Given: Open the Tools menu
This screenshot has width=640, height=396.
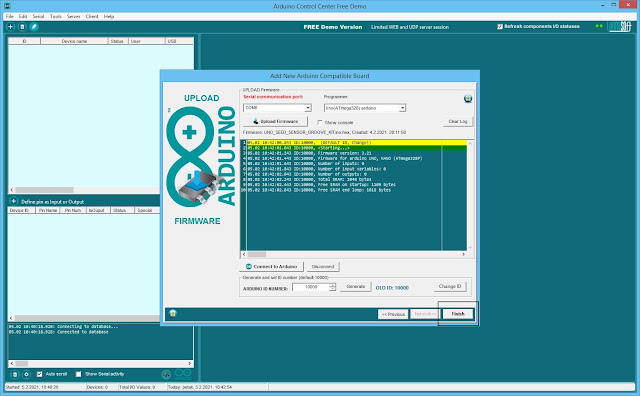Looking at the screenshot, I should coord(56,16).
